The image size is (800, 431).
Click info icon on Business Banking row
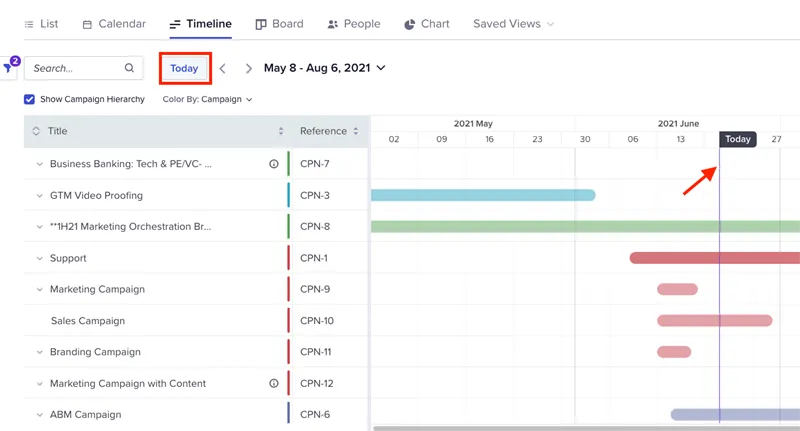pos(274,164)
